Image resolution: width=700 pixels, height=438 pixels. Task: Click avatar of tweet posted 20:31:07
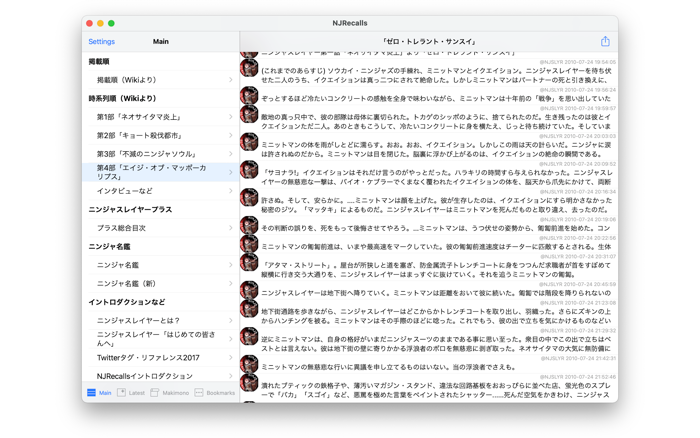[x=249, y=262]
